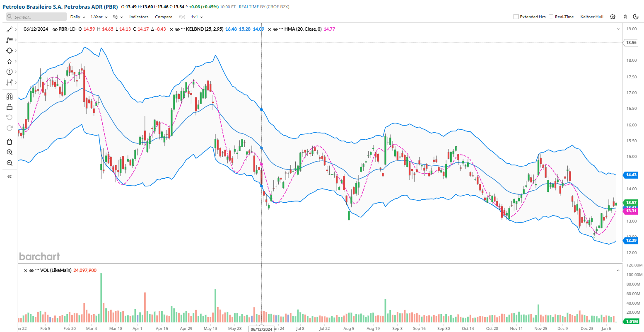Expand the 1-Year period dropdown
644x332 pixels.
(99, 17)
